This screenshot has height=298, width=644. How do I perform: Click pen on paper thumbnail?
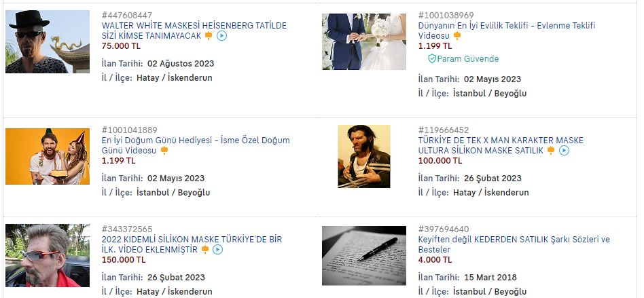364,255
